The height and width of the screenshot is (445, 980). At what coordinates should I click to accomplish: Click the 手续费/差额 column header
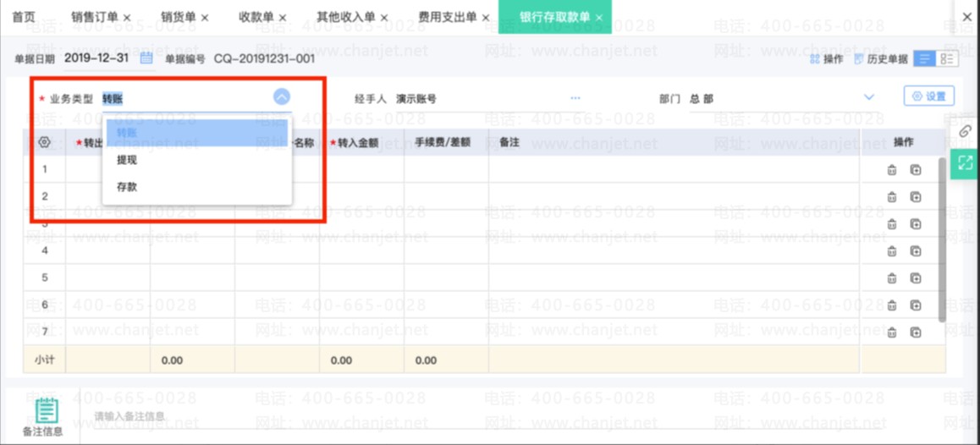[446, 142]
